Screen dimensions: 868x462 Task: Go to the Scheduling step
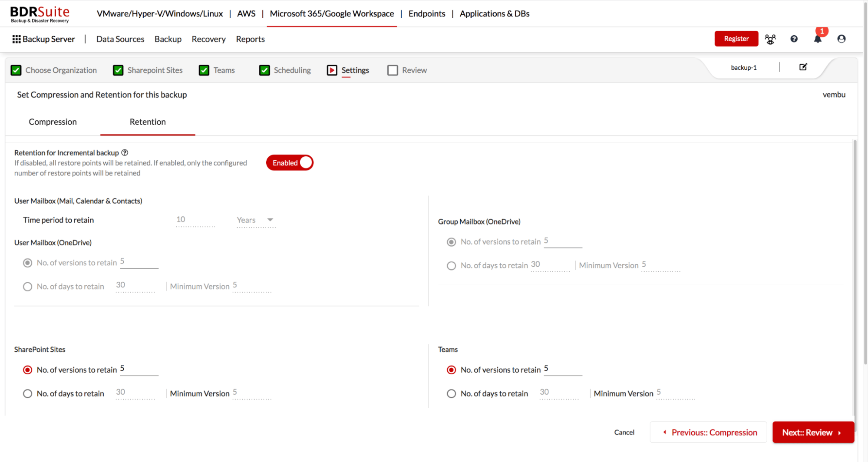292,70
